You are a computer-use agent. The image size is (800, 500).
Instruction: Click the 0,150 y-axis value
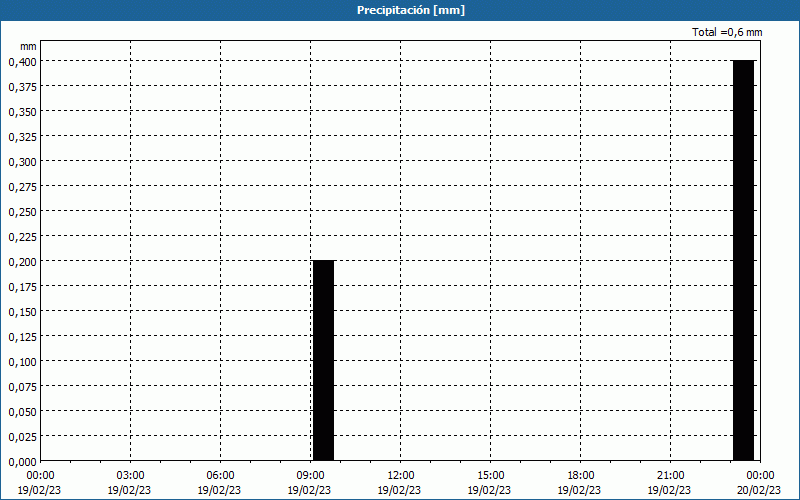[x=22, y=312]
